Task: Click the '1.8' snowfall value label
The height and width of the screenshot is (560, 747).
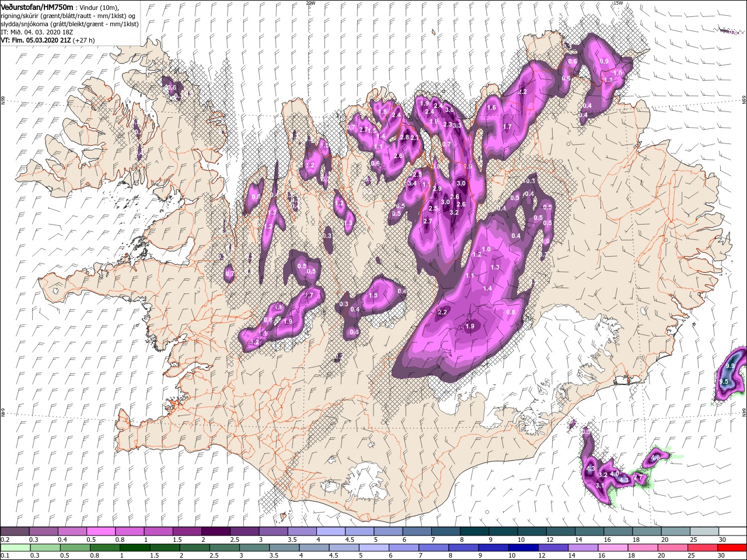Action: coord(383,112)
